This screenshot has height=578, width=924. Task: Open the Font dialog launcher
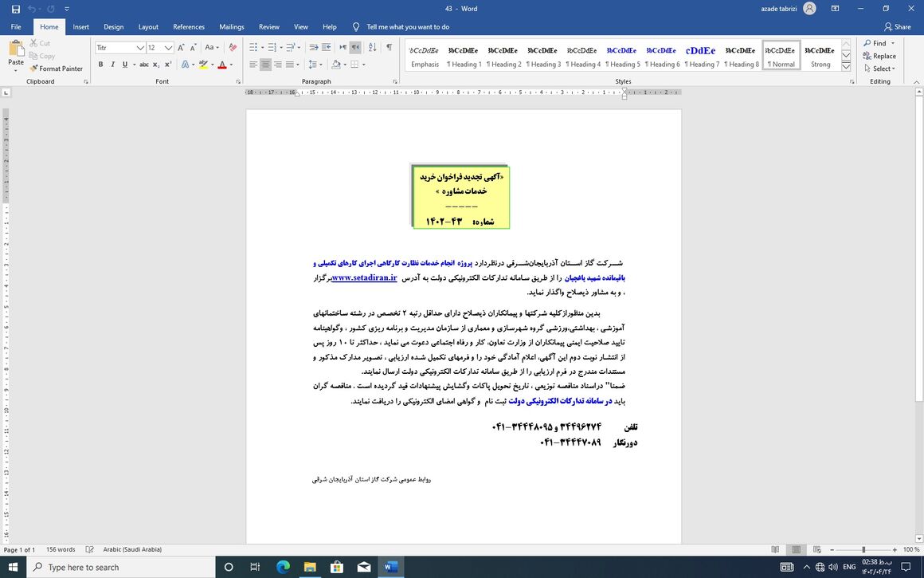pyautogui.click(x=238, y=81)
